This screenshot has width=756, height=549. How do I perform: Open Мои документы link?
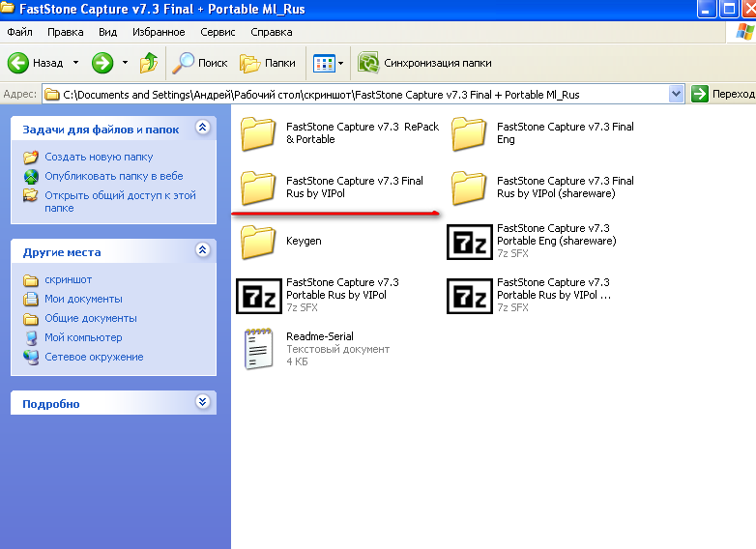pos(83,300)
